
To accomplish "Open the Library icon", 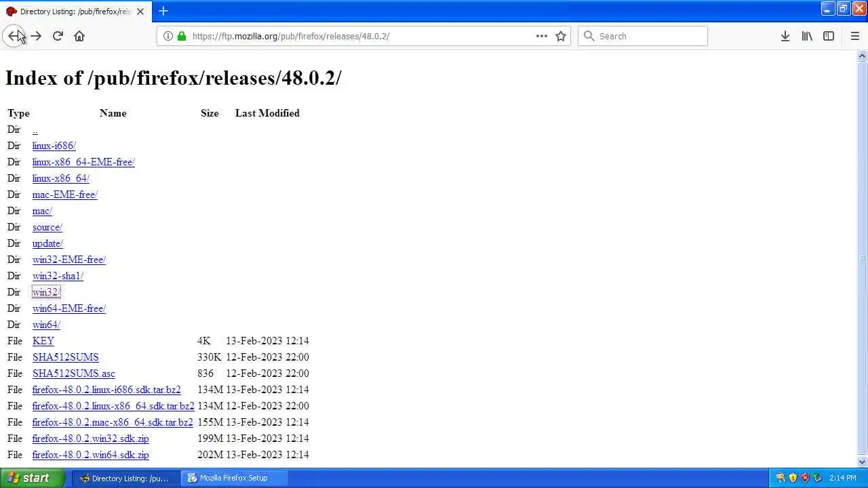I will [x=807, y=36].
